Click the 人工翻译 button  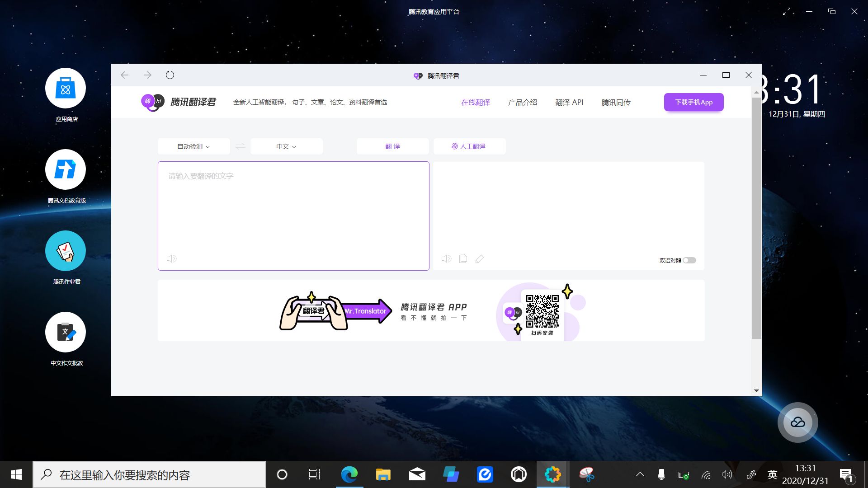pos(469,146)
